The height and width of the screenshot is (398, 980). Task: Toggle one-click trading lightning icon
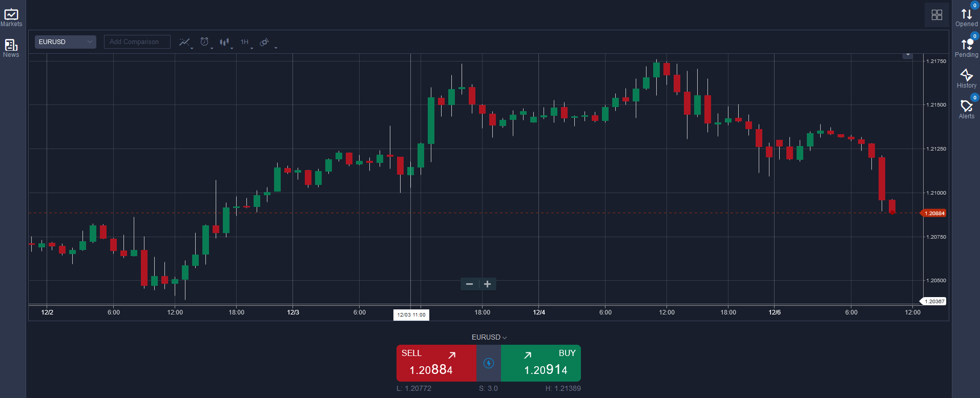(489, 363)
